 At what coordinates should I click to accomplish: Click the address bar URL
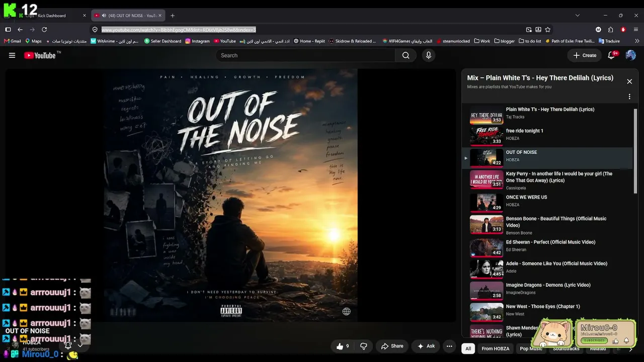pos(179,30)
